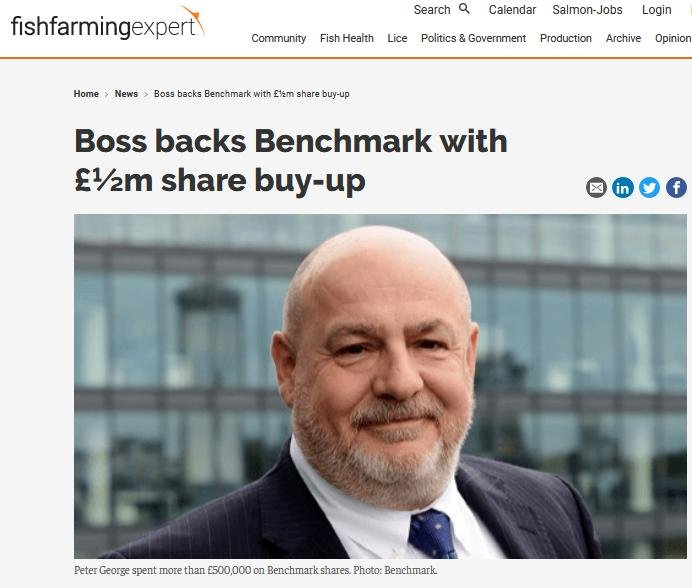Go to Salmon-Jobs

coord(587,10)
